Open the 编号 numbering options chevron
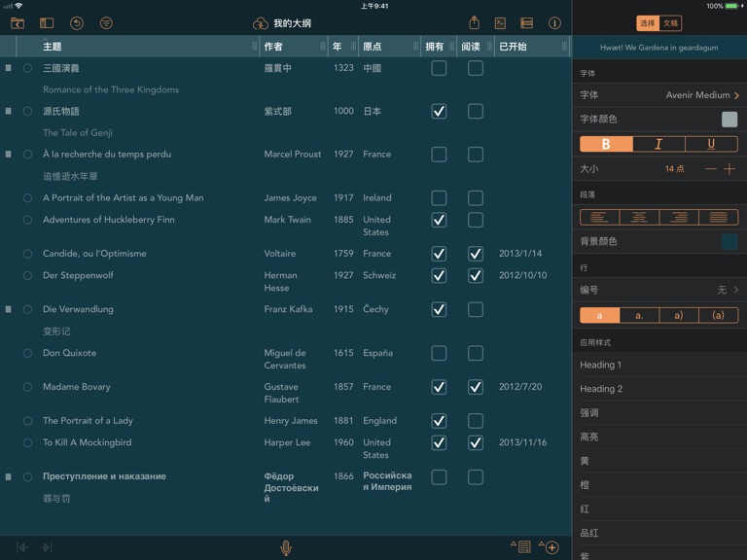This screenshot has width=747, height=560. (x=736, y=290)
